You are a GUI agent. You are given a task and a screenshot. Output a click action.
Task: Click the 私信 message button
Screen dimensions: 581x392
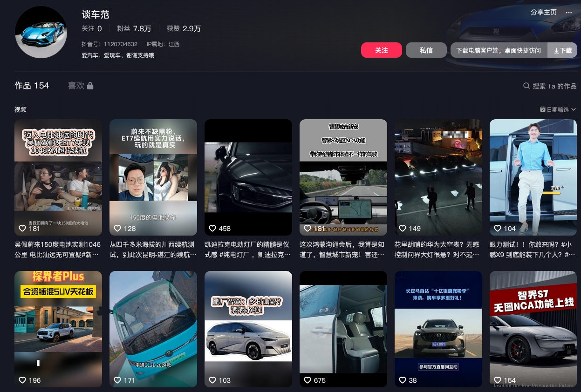click(426, 50)
